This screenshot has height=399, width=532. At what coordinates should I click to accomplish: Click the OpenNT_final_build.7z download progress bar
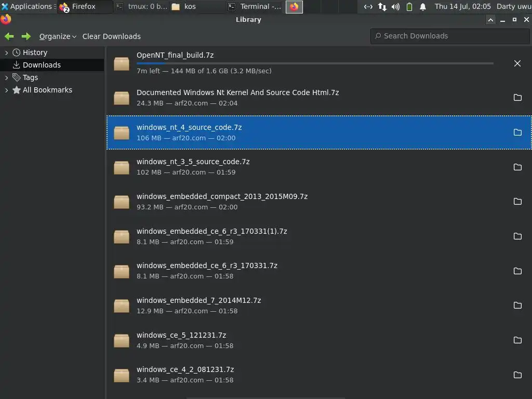click(315, 63)
